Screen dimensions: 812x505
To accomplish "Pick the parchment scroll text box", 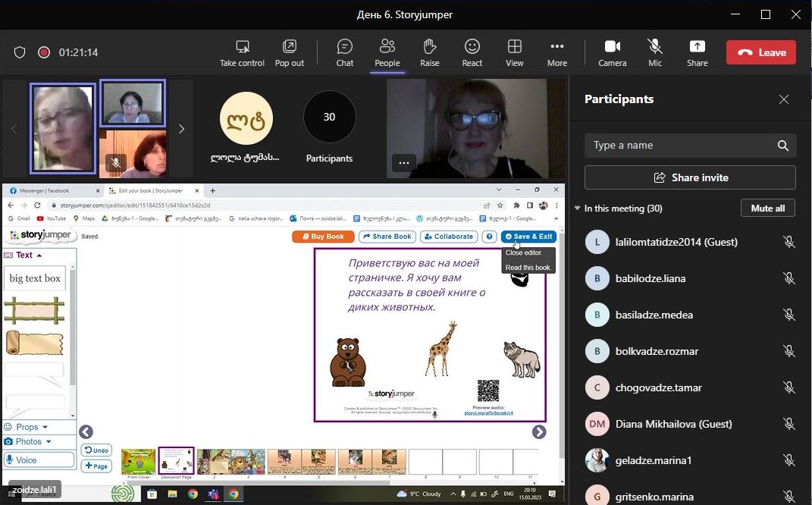I will 34,343.
